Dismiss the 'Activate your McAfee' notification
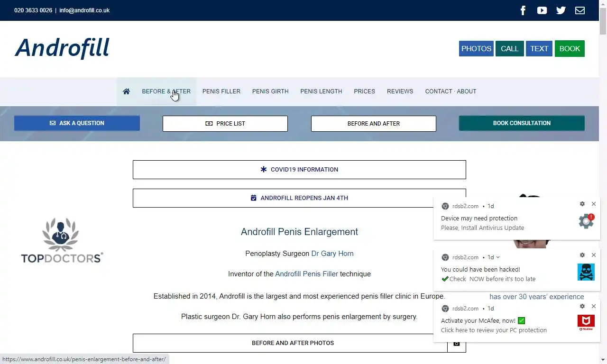607x364 pixels. pos(594,306)
